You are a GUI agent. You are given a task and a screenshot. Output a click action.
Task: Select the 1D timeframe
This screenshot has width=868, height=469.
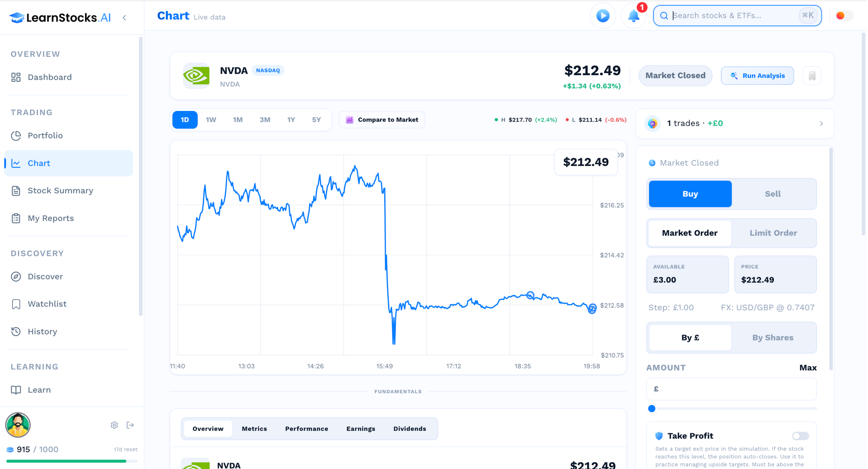click(185, 120)
